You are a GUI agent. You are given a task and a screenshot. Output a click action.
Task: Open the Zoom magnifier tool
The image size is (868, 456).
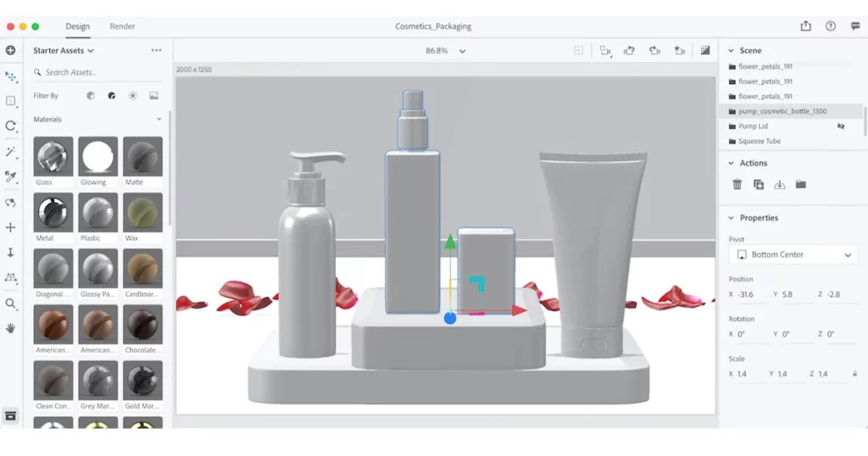(x=10, y=303)
